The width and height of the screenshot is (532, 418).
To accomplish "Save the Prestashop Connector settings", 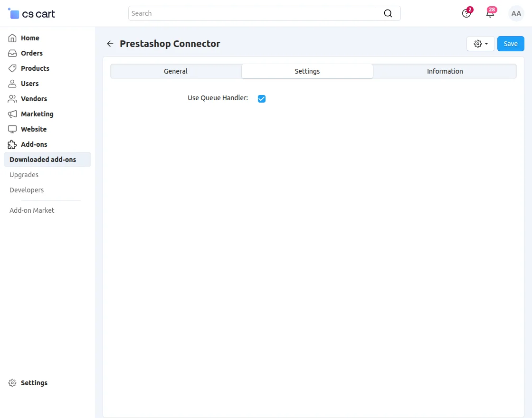I will point(511,43).
